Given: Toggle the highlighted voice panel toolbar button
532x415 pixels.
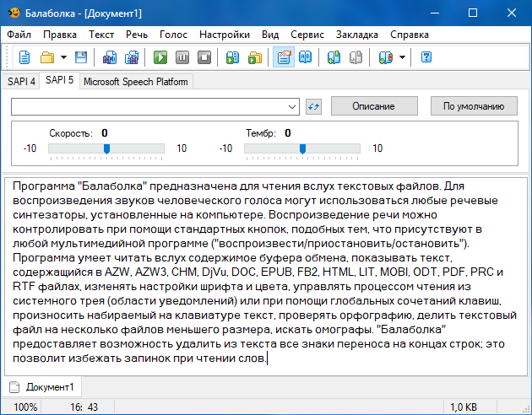Looking at the screenshot, I should coord(284,57).
